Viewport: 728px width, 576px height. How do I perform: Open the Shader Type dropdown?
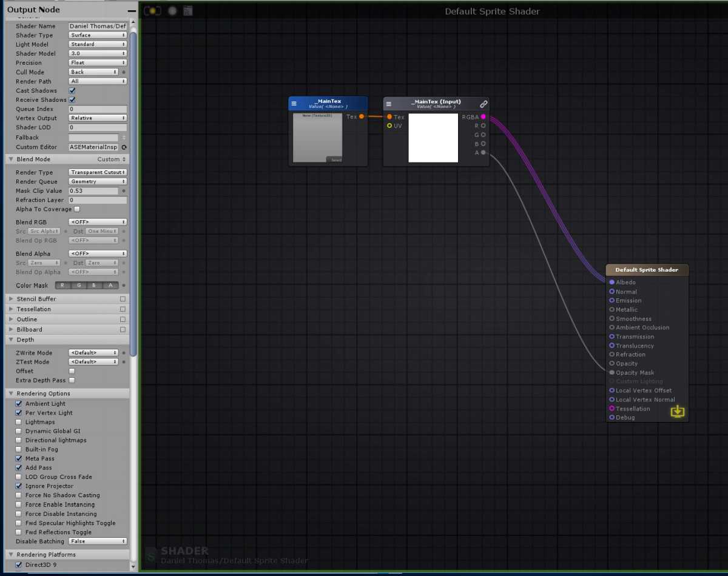(98, 35)
